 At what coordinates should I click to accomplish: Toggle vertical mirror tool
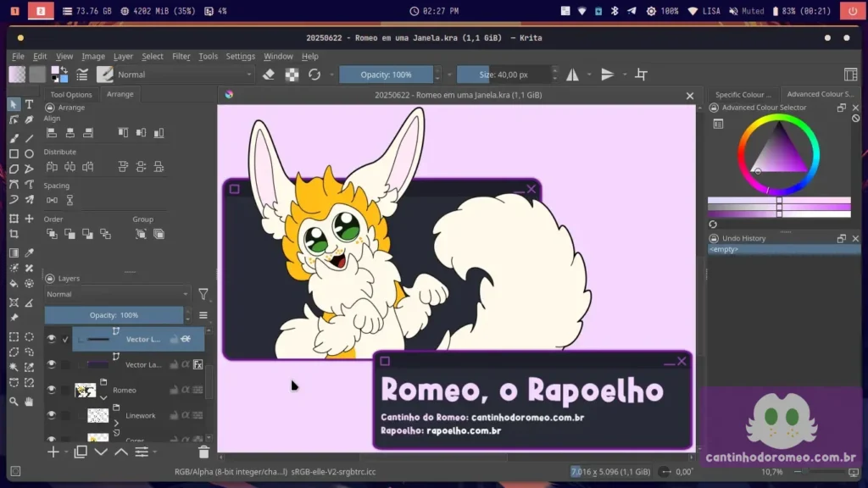tap(607, 75)
